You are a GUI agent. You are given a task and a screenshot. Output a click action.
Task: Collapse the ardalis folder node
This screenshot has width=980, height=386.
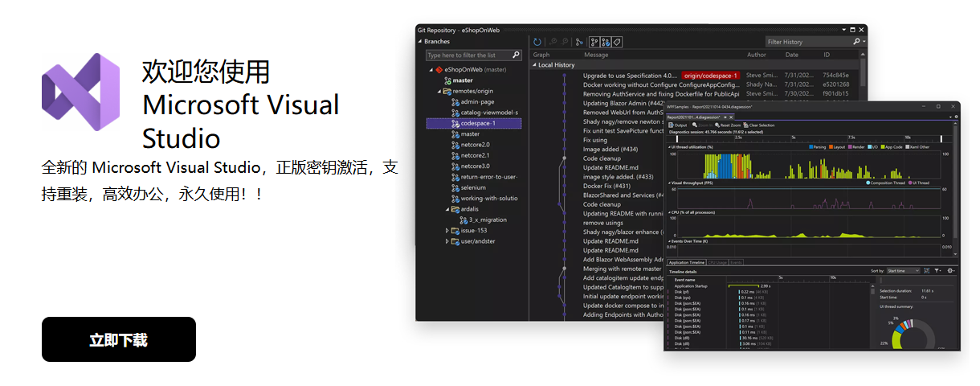point(447,209)
